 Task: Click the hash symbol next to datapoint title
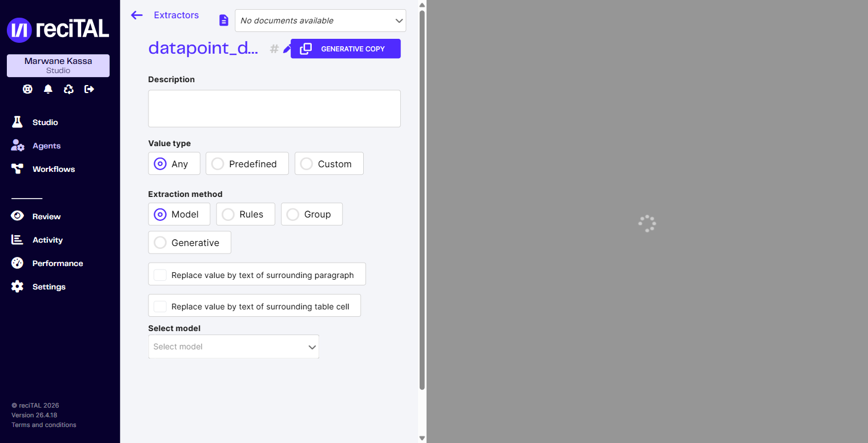274,49
